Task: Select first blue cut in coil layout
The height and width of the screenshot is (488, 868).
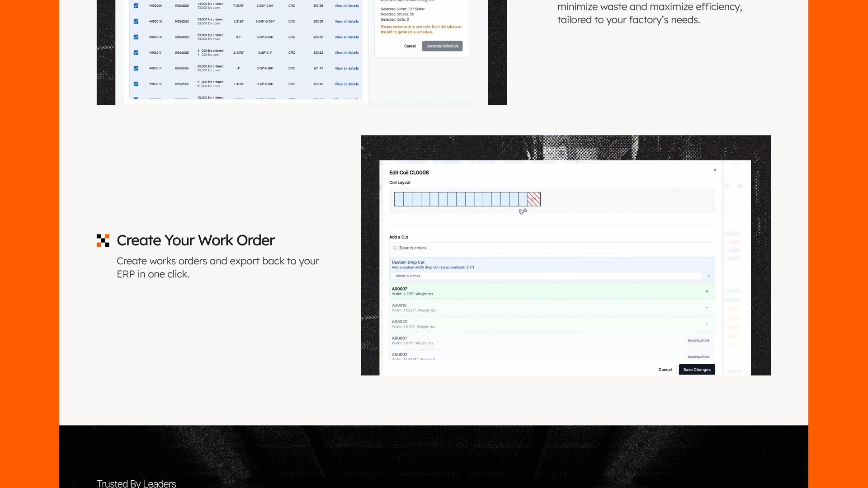Action: [399, 199]
